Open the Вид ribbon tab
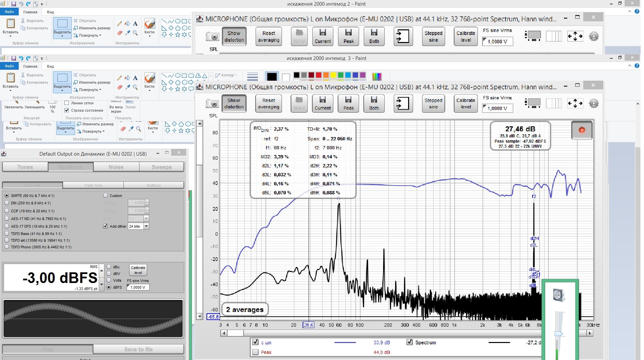644x360 pixels. pos(50,66)
